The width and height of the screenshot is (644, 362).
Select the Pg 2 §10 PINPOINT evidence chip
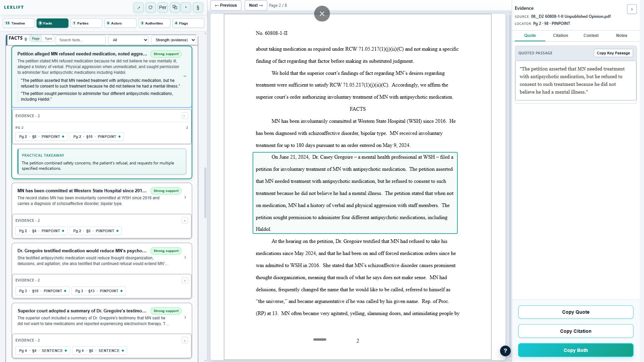(97, 137)
